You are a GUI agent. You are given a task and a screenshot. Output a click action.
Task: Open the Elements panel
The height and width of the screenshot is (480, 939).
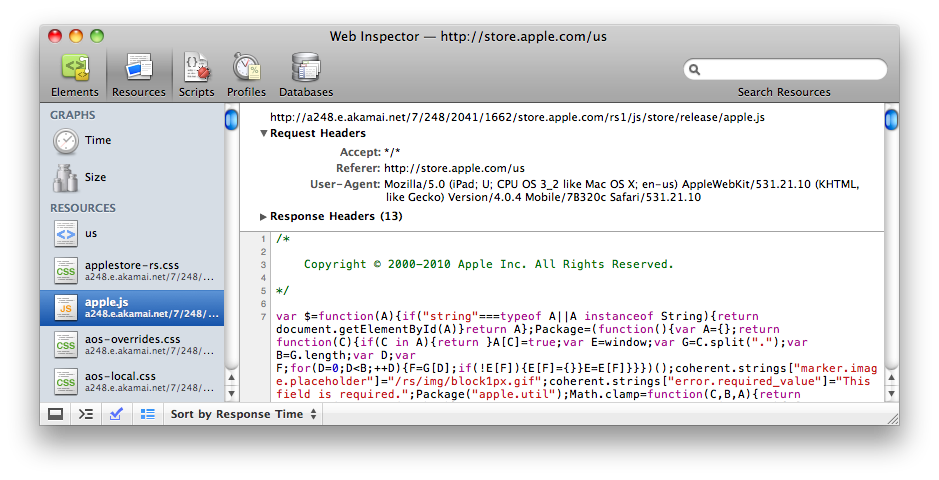tap(75, 75)
